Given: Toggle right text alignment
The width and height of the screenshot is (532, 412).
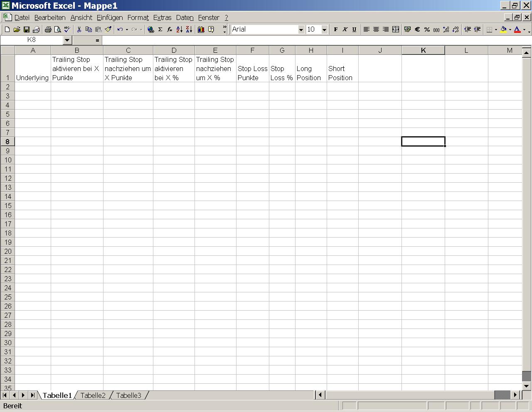Looking at the screenshot, I should click(x=386, y=29).
